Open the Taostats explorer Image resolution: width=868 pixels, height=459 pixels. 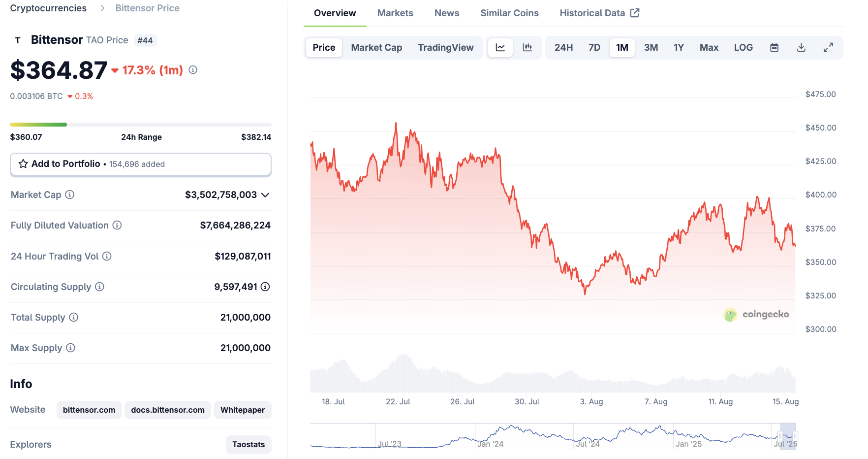tap(248, 444)
